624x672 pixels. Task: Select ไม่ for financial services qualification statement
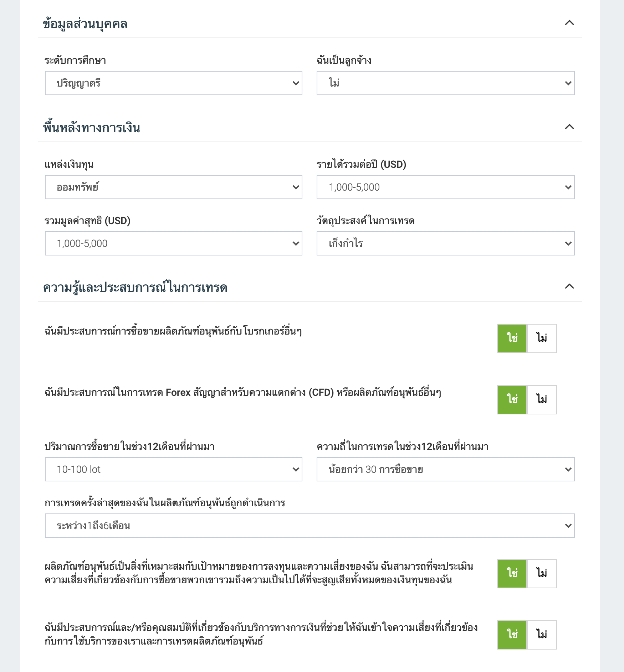click(x=542, y=635)
